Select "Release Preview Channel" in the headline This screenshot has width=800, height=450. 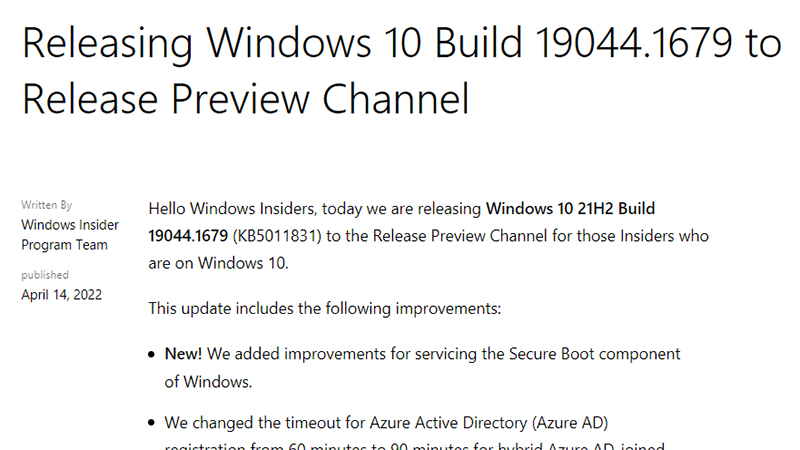coord(245,98)
